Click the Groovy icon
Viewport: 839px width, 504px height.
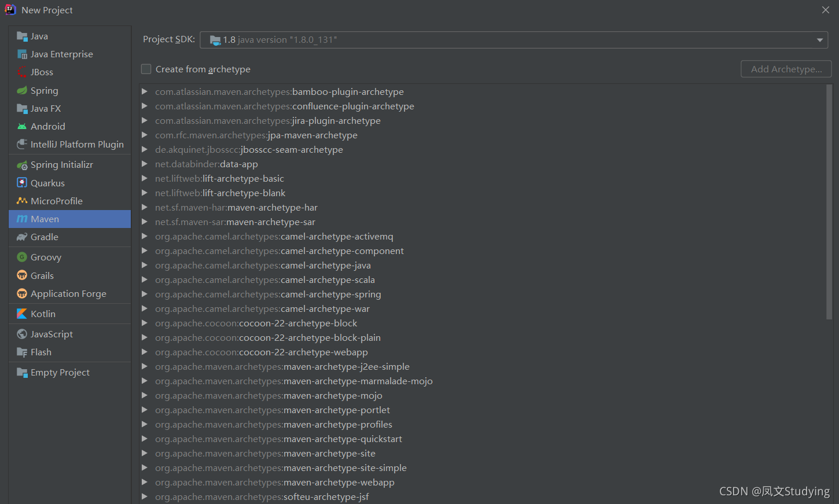22,257
